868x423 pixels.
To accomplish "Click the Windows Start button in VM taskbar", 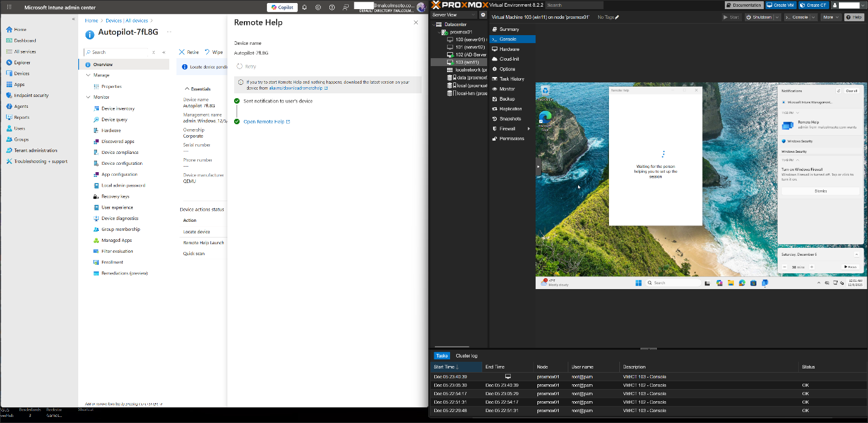I will pyautogui.click(x=638, y=282).
